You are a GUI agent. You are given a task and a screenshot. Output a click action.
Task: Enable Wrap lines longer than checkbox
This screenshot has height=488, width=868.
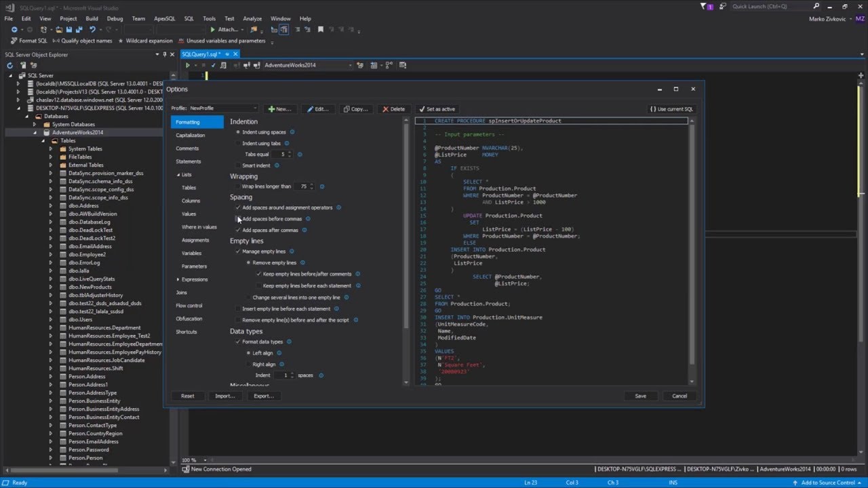238,186
